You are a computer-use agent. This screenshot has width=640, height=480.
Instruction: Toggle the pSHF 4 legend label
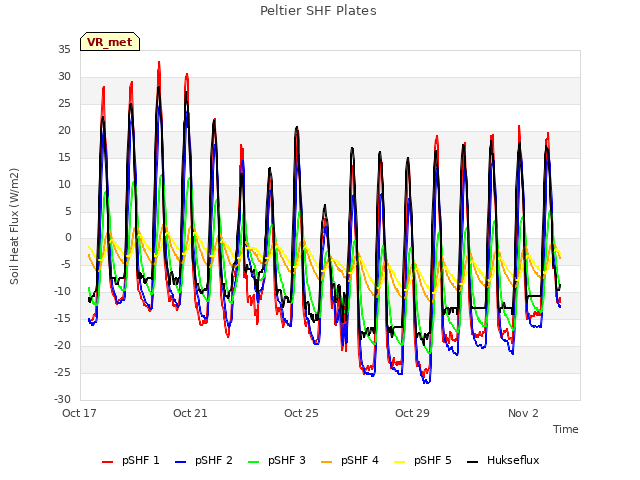point(360,460)
